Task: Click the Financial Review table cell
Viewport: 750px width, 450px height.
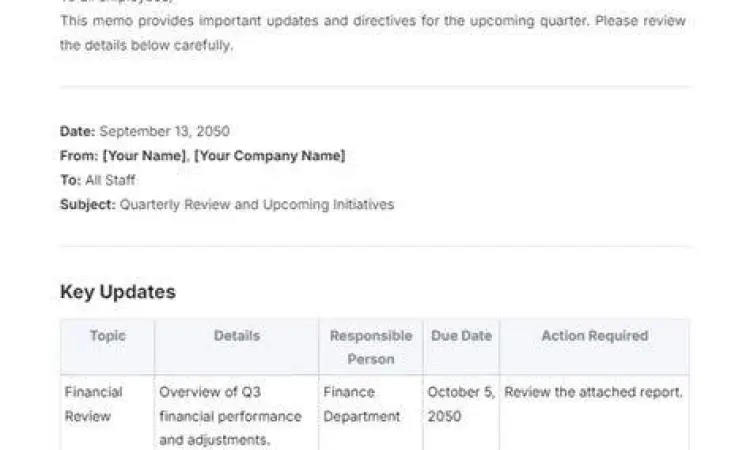Action: pyautogui.click(x=93, y=404)
